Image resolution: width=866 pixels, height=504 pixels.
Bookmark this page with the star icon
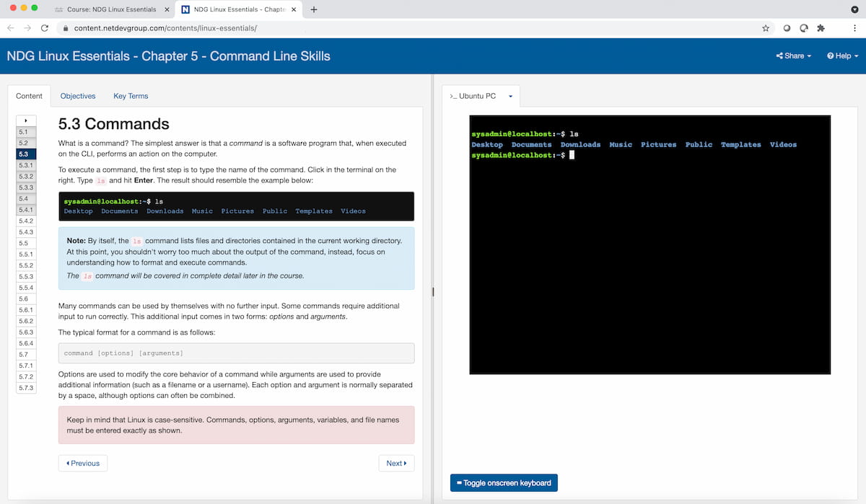[x=766, y=28]
